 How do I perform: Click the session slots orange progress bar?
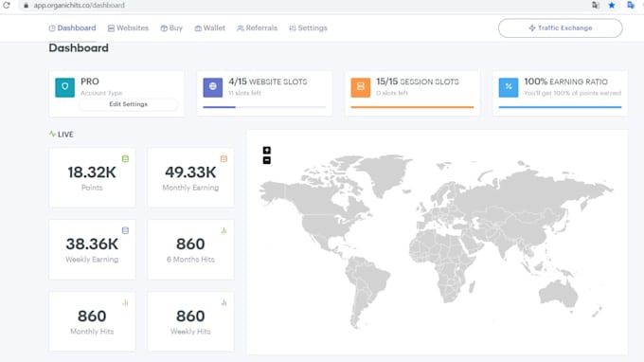click(412, 107)
